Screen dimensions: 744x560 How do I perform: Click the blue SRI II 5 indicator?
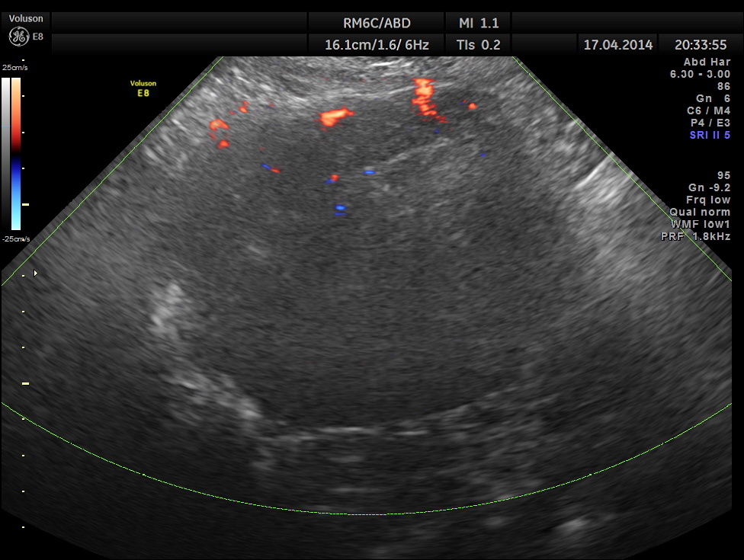coord(710,135)
